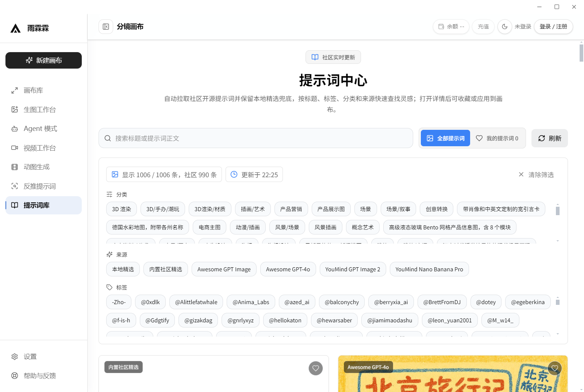584x392 pixels.
Task: Click the 充值 button
Action: [x=483, y=27]
